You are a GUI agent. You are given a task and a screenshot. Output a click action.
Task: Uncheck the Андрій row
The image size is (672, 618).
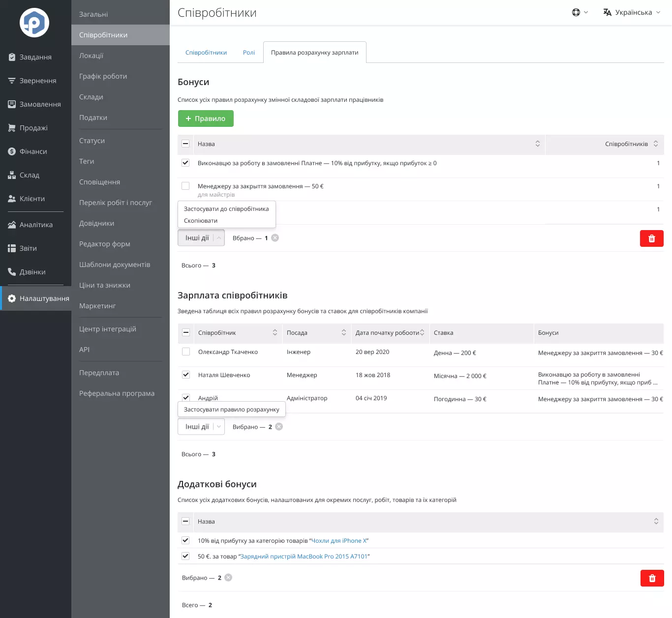coord(186,397)
